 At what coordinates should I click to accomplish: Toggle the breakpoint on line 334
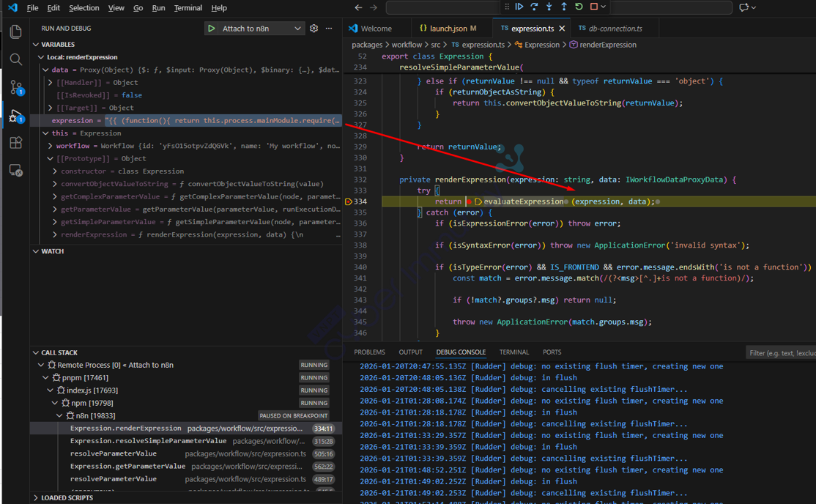click(x=349, y=201)
